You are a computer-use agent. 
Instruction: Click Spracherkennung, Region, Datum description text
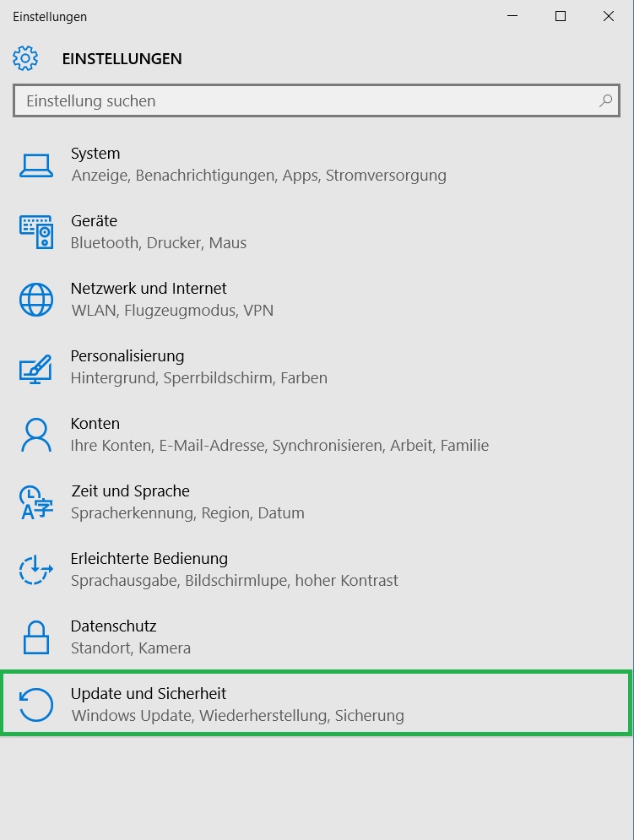pos(187,513)
